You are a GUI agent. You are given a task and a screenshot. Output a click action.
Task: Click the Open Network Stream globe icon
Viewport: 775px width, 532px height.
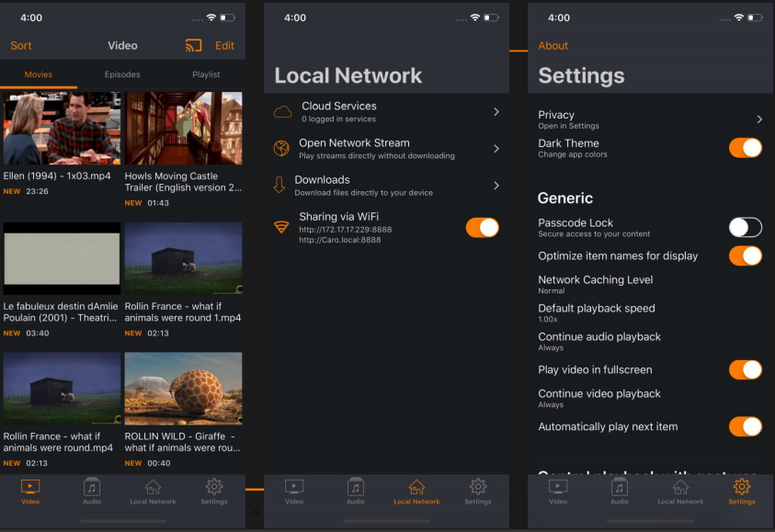[281, 148]
